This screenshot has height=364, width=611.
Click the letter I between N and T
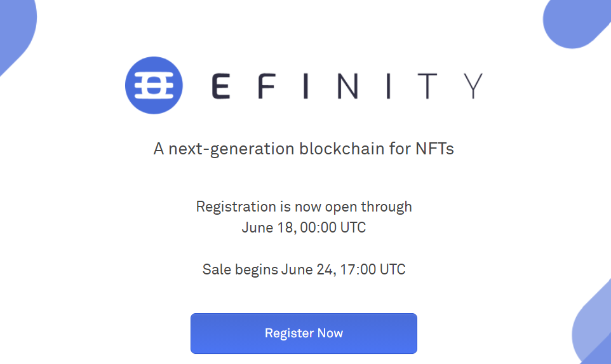[388, 86]
